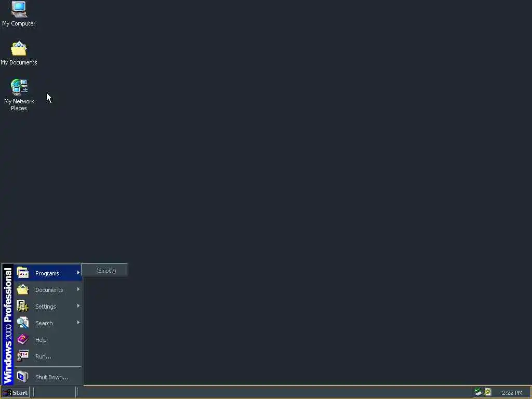Click the Search magnifier entry in Start menu
Viewport: 532px width, 399px height.
click(x=48, y=323)
